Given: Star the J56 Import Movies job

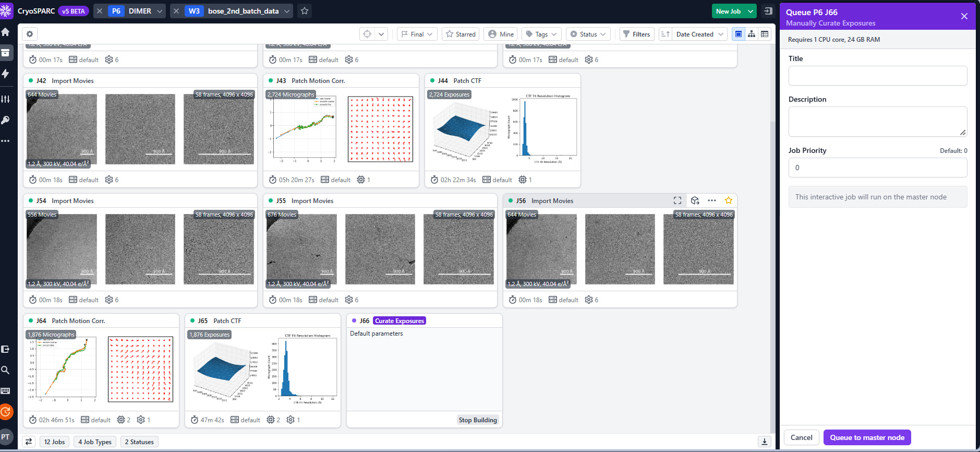Looking at the screenshot, I should (x=729, y=200).
